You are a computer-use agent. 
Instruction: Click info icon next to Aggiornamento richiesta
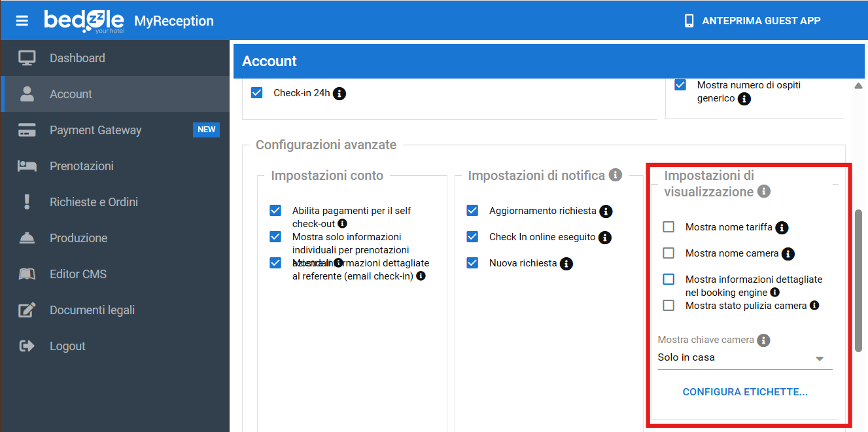(x=606, y=211)
